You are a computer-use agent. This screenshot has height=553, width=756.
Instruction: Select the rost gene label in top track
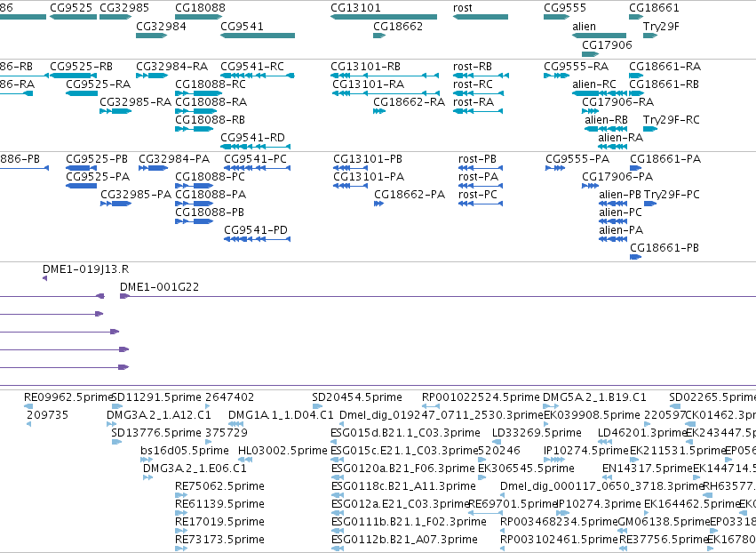462,8
